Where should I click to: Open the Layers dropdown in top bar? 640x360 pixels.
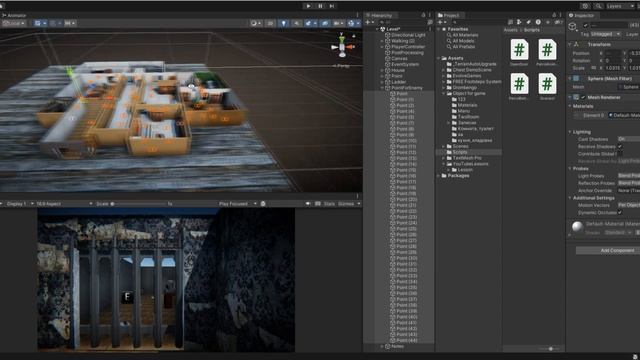pyautogui.click(x=620, y=6)
